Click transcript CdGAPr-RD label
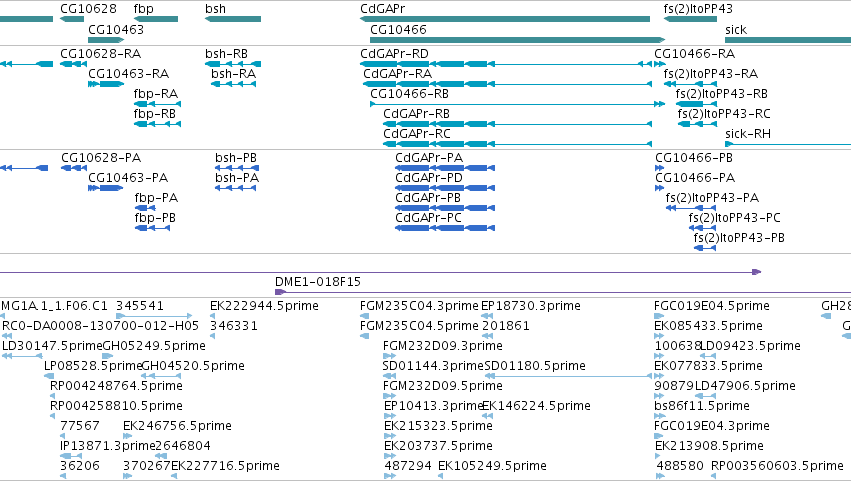Viewport: 851px width, 481px height. 394,54
